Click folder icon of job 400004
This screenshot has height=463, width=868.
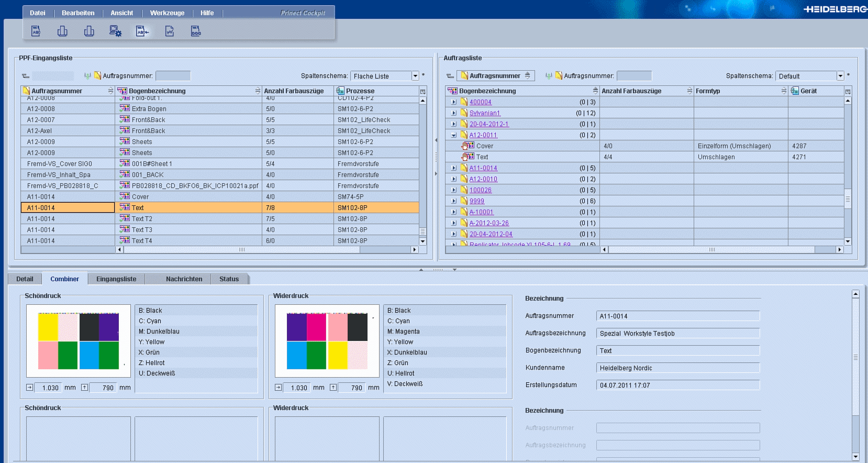pyautogui.click(x=464, y=102)
